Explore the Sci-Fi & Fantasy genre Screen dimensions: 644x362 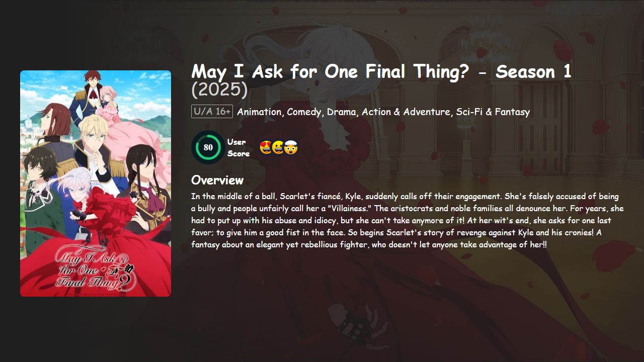coord(493,112)
